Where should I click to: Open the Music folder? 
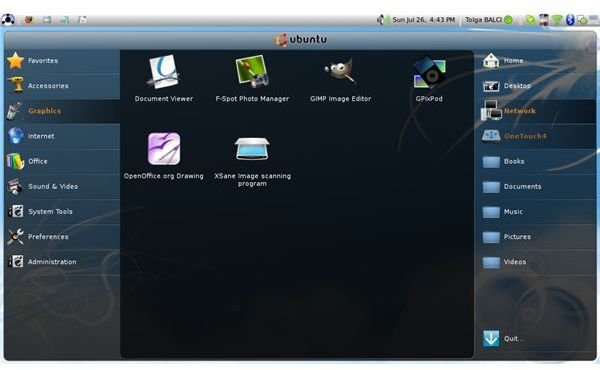(x=536, y=212)
